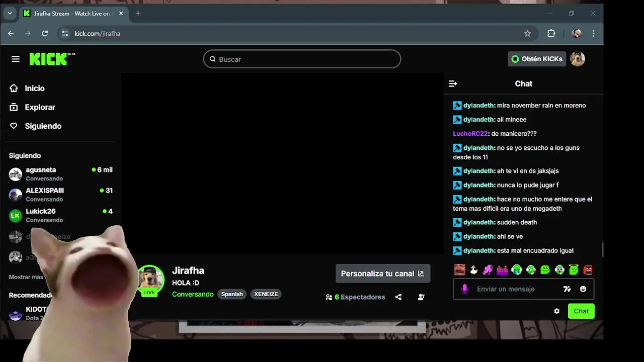
Task: Click the search magnifier icon
Action: pyautogui.click(x=212, y=59)
